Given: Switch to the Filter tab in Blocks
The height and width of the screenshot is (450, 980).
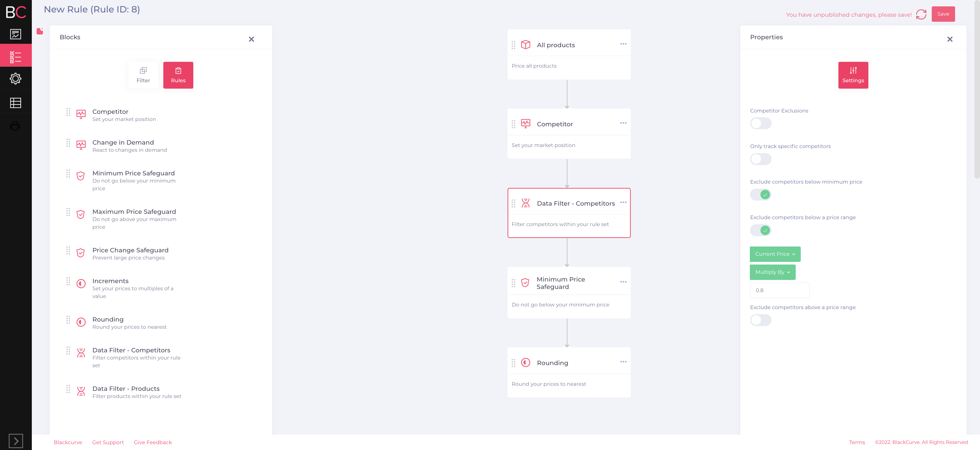Looking at the screenshot, I should (x=143, y=75).
